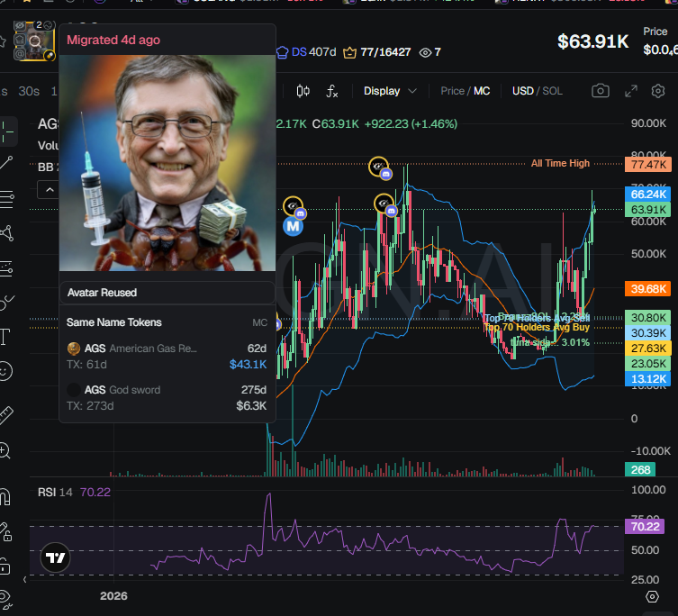Image resolution: width=678 pixels, height=616 pixels.
Task: Select SOL currency option
Action: click(552, 91)
